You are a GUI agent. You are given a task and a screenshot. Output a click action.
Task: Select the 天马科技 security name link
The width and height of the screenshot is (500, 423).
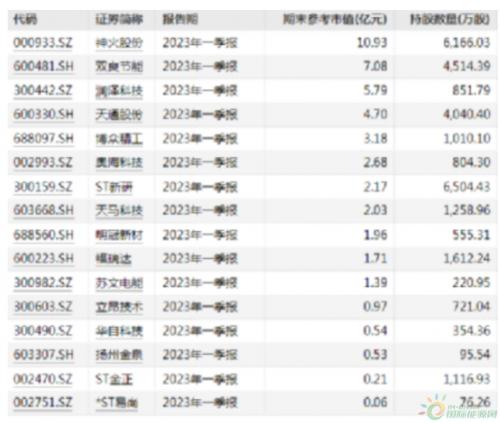pyautogui.click(x=119, y=210)
